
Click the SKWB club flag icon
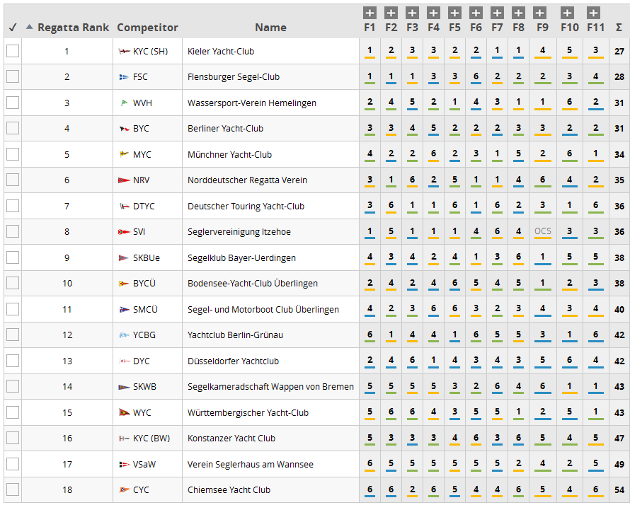pyautogui.click(x=124, y=387)
